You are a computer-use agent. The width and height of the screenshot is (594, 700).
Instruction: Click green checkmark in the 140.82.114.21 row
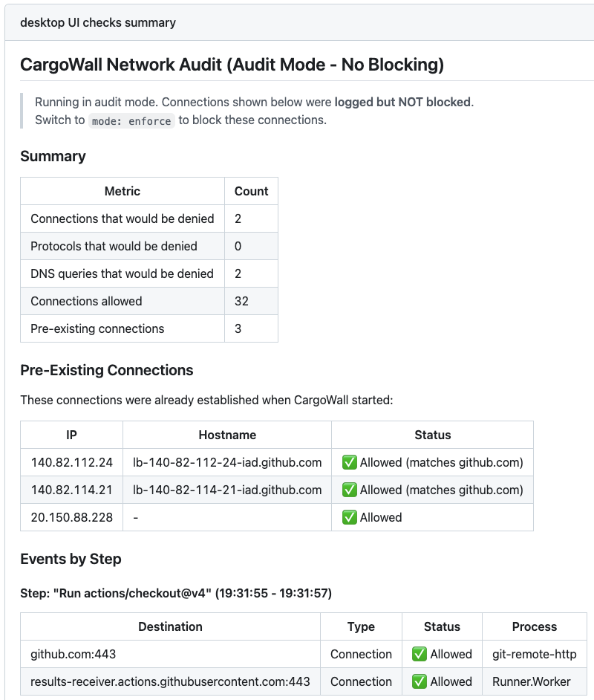[349, 490]
